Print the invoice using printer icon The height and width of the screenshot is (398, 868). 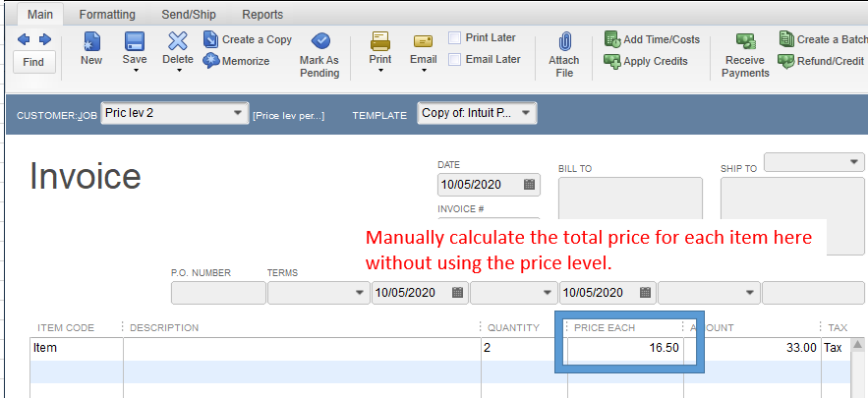coord(380,41)
